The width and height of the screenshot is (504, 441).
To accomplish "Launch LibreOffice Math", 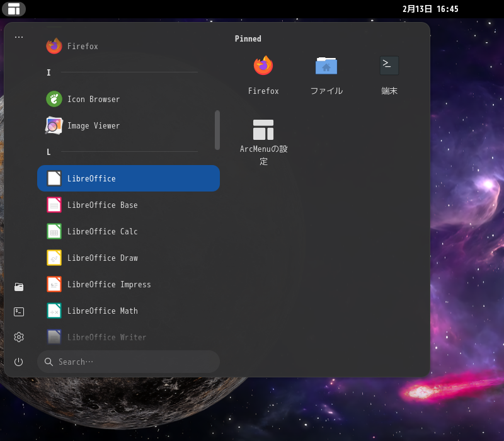I will point(129,311).
